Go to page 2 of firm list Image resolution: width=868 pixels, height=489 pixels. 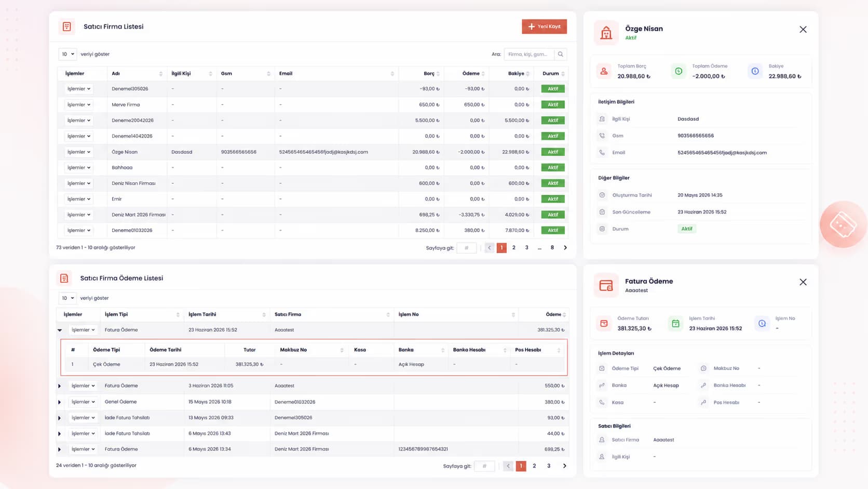514,248
